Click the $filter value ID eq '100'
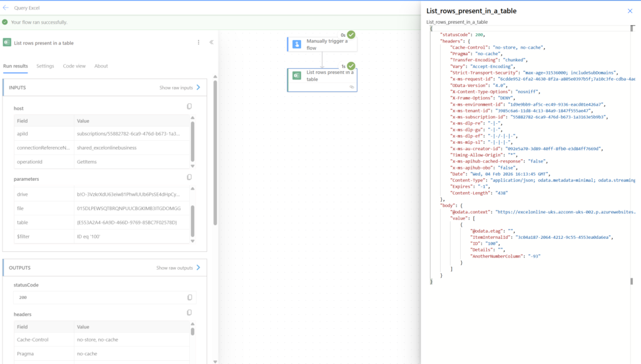The height and width of the screenshot is (364, 641). 88,236
